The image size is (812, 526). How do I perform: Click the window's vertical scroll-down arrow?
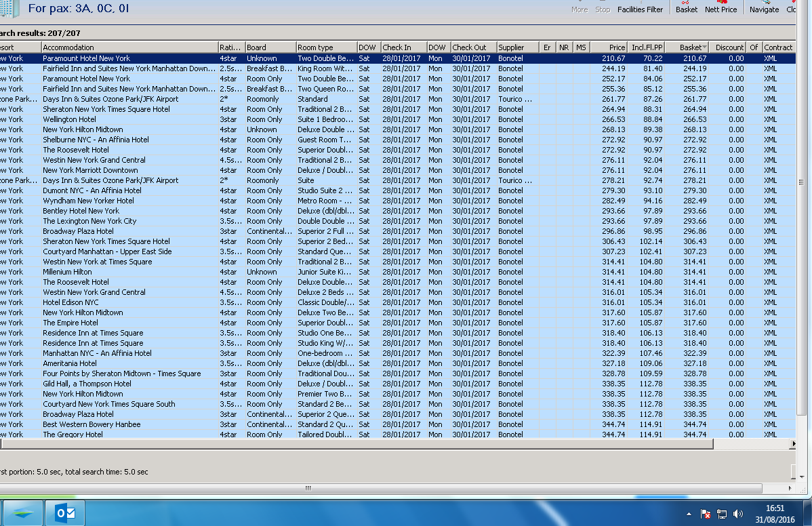[x=802, y=477]
